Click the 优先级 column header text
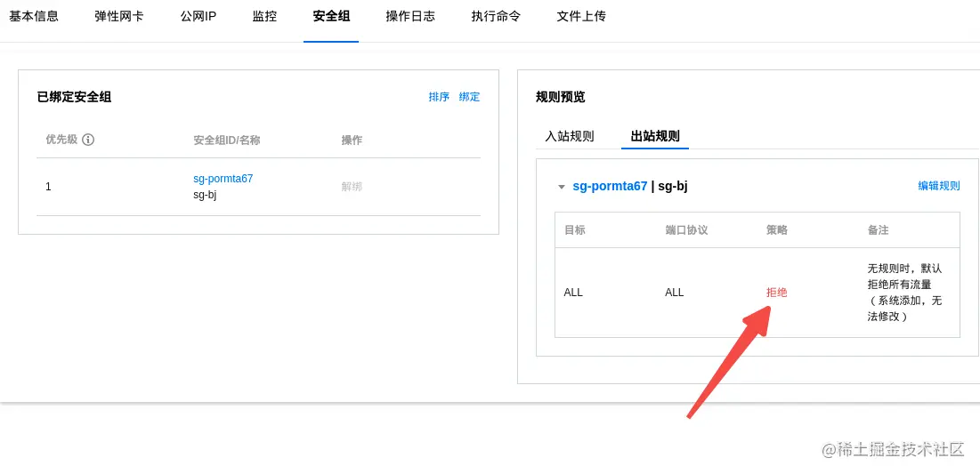 [x=62, y=140]
